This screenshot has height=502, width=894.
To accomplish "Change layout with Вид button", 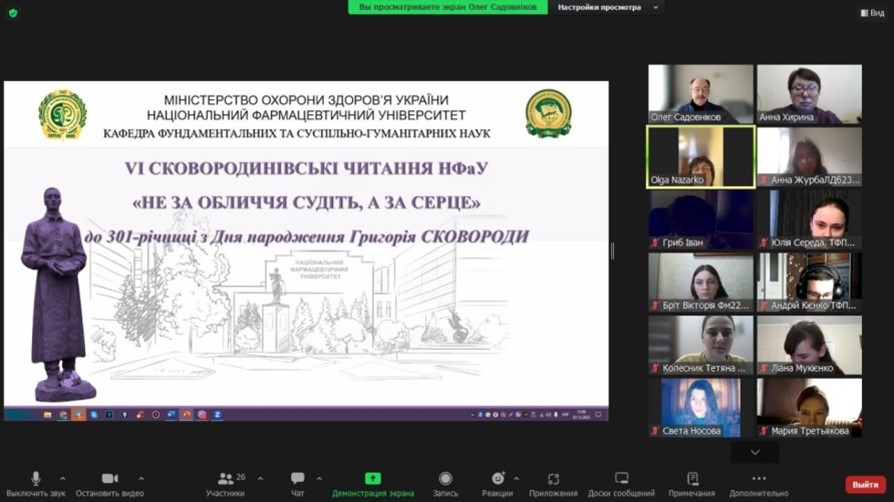I will 872,13.
